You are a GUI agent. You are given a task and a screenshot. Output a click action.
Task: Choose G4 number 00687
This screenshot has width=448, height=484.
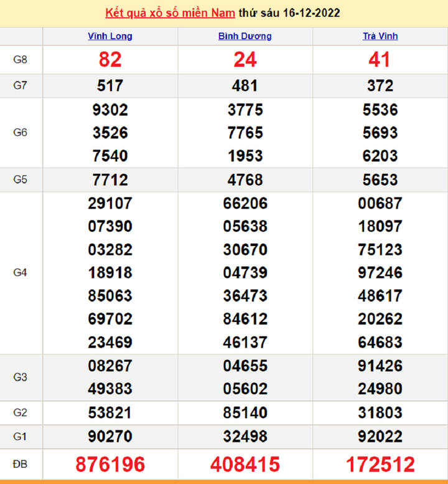380,204
